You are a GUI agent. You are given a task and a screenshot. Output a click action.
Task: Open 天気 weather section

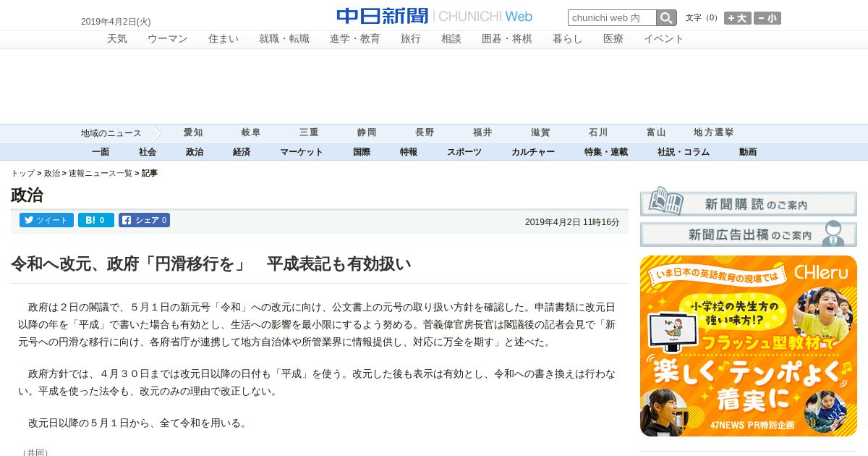[117, 39]
